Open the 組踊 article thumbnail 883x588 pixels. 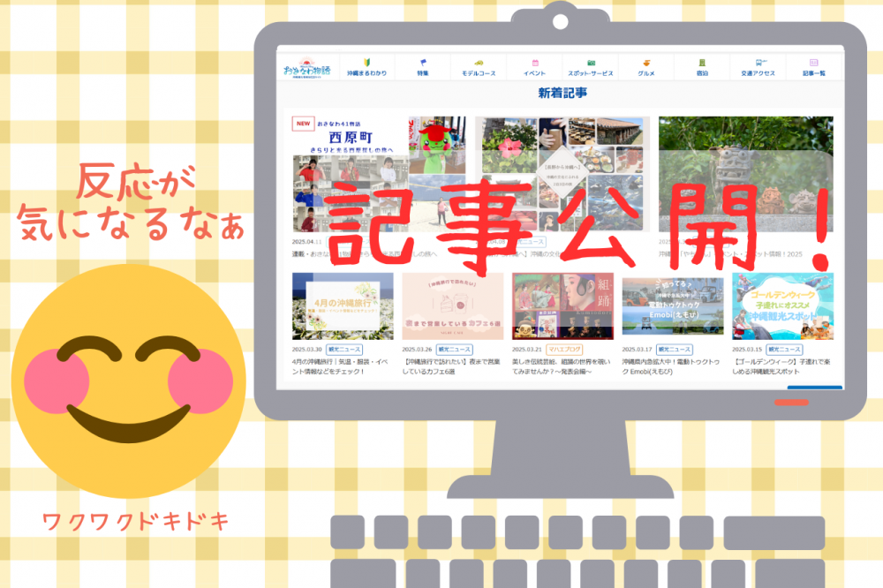click(x=562, y=305)
